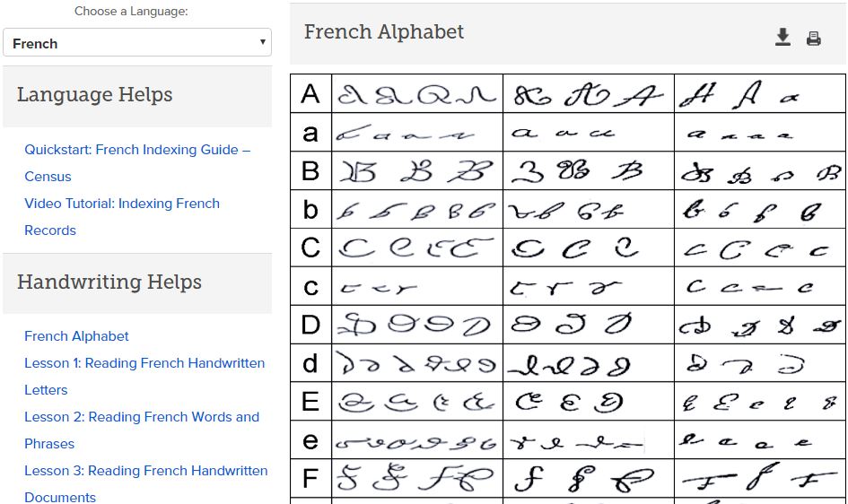
Task: Click the capital B row label cell
Action: (310, 170)
